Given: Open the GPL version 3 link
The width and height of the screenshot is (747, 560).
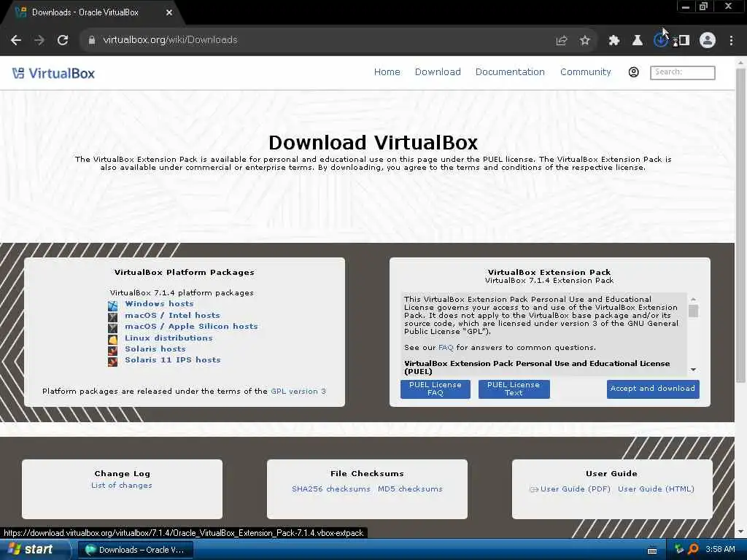Looking at the screenshot, I should tap(298, 391).
